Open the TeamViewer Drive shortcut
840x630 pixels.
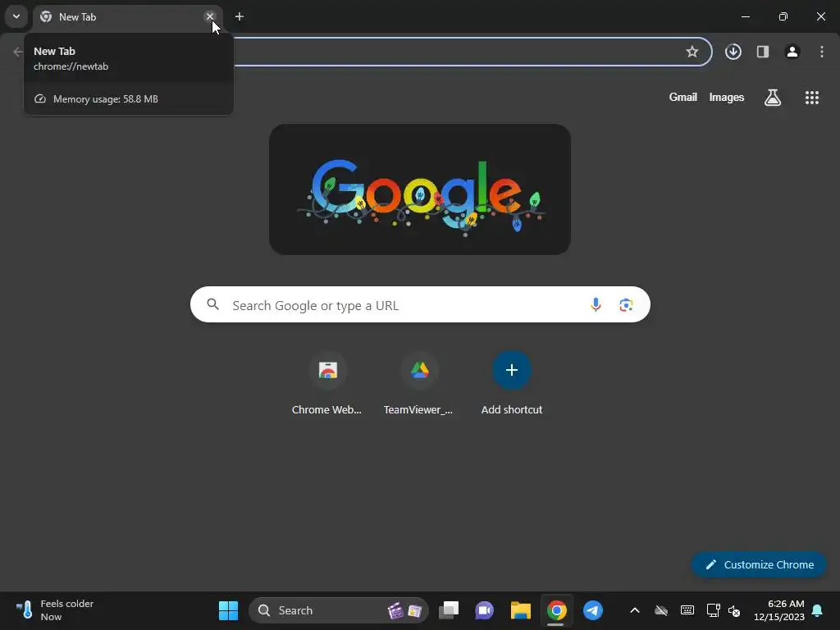419,384
